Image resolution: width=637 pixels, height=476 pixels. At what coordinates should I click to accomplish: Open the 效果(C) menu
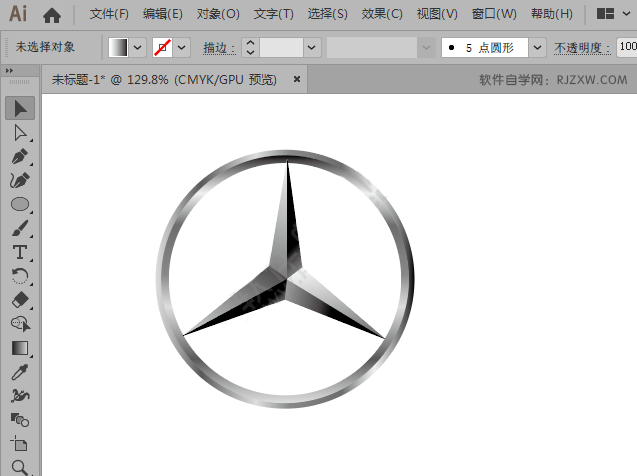pyautogui.click(x=382, y=14)
